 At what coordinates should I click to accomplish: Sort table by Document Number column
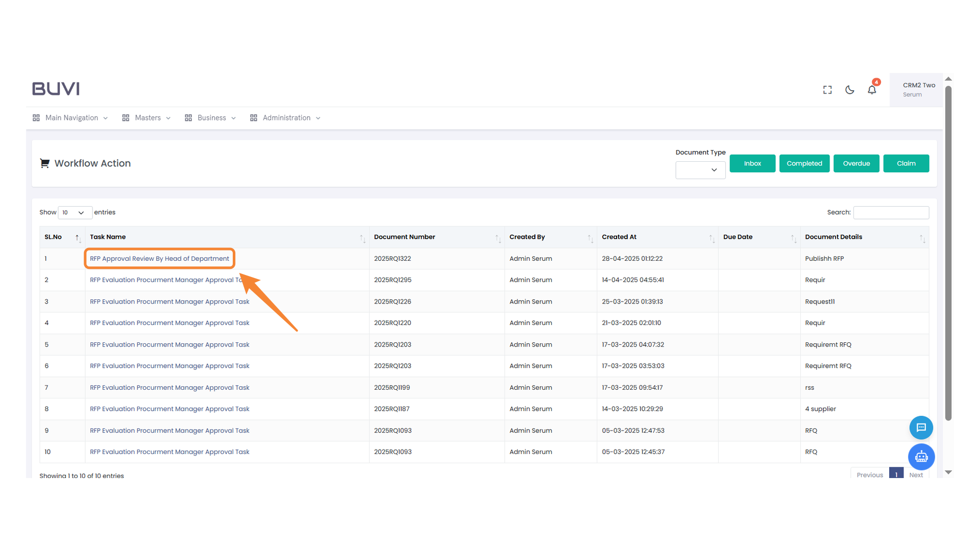point(498,238)
